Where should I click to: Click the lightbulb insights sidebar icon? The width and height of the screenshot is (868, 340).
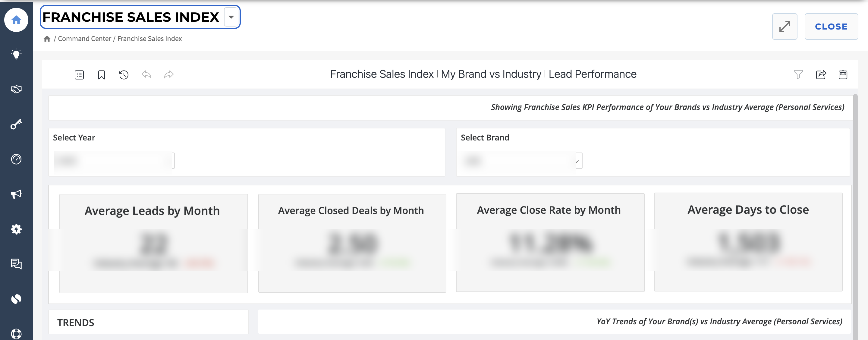[16, 55]
